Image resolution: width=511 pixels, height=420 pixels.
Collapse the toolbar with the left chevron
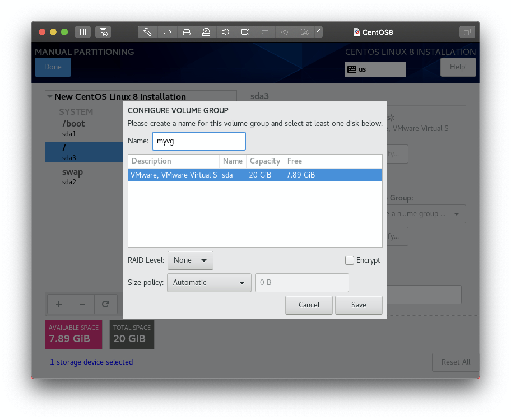pos(319,32)
